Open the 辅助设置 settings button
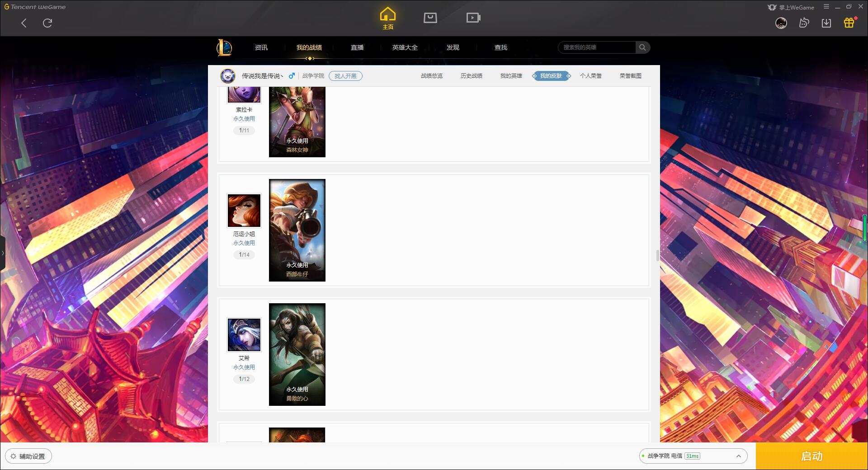The width and height of the screenshot is (868, 470). click(28, 456)
